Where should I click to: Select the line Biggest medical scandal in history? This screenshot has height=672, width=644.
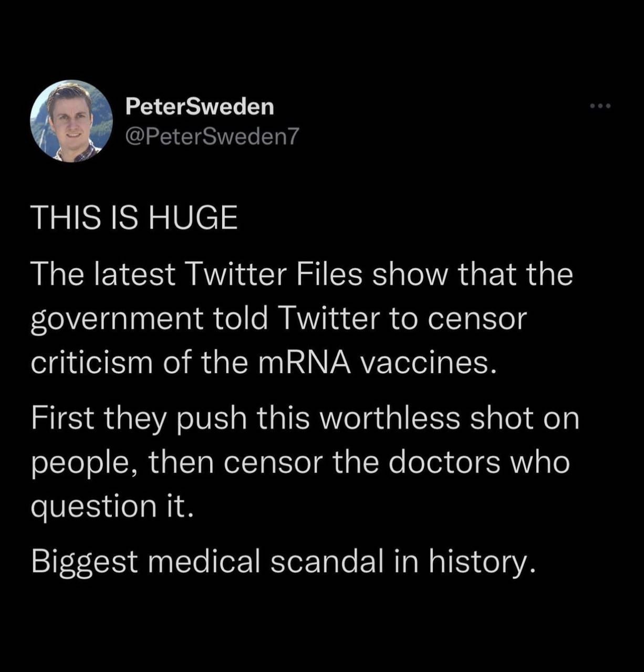pyautogui.click(x=283, y=562)
